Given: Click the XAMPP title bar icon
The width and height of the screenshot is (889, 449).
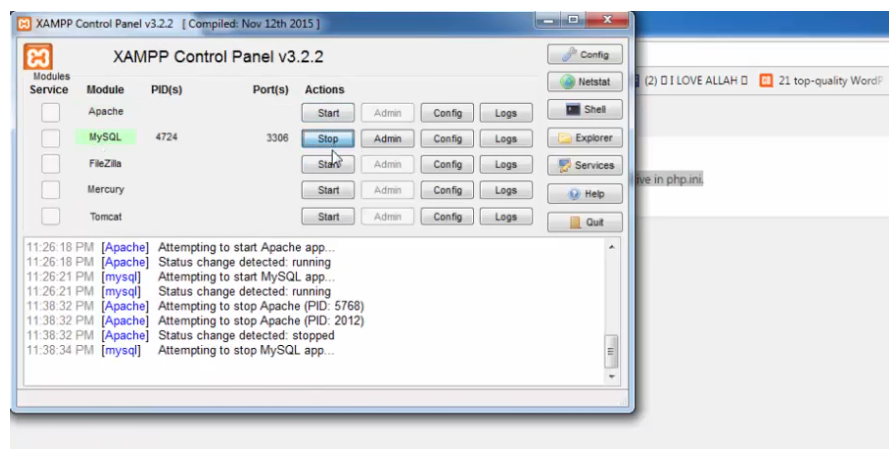Looking at the screenshot, I should point(24,24).
